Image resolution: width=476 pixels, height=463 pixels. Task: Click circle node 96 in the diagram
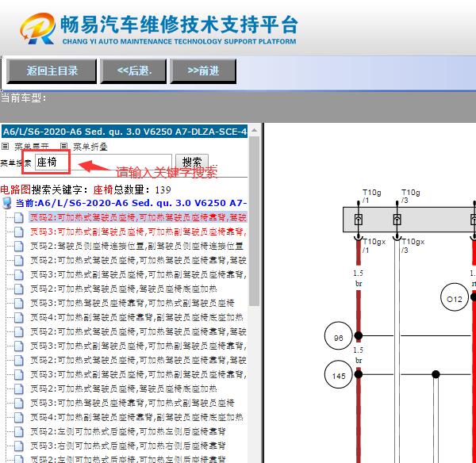(338, 336)
